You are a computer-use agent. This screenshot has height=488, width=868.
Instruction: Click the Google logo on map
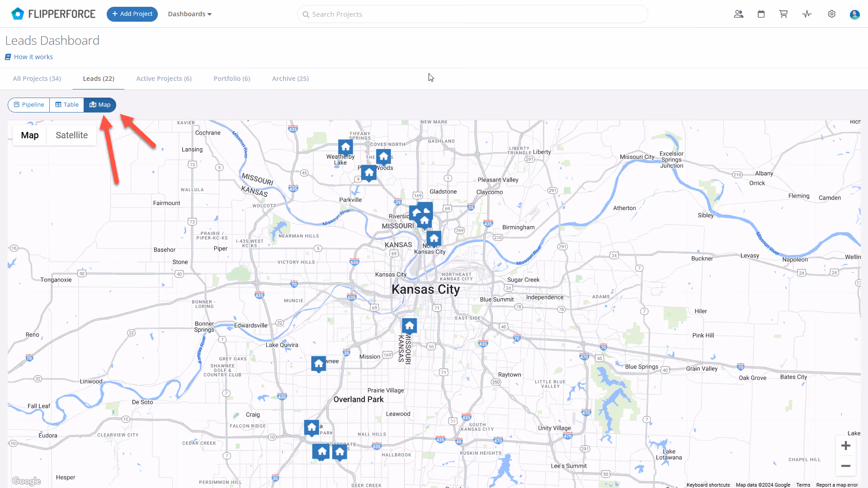click(26, 481)
